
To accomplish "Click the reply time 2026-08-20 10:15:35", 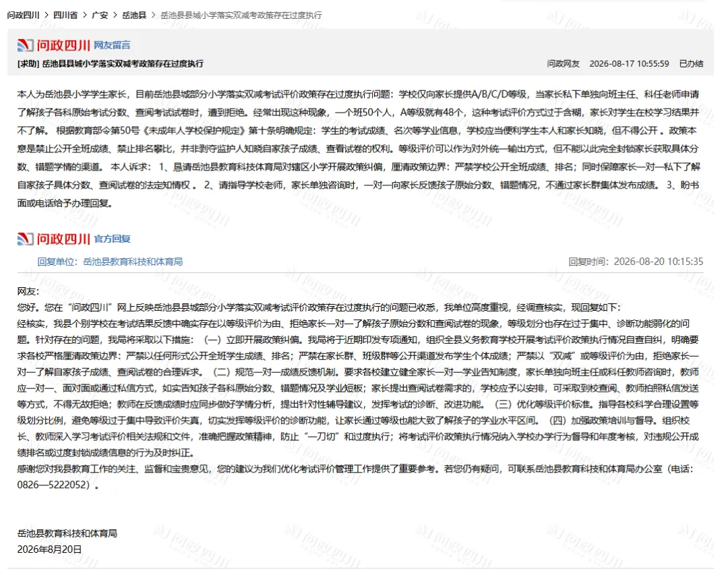I will (659, 262).
